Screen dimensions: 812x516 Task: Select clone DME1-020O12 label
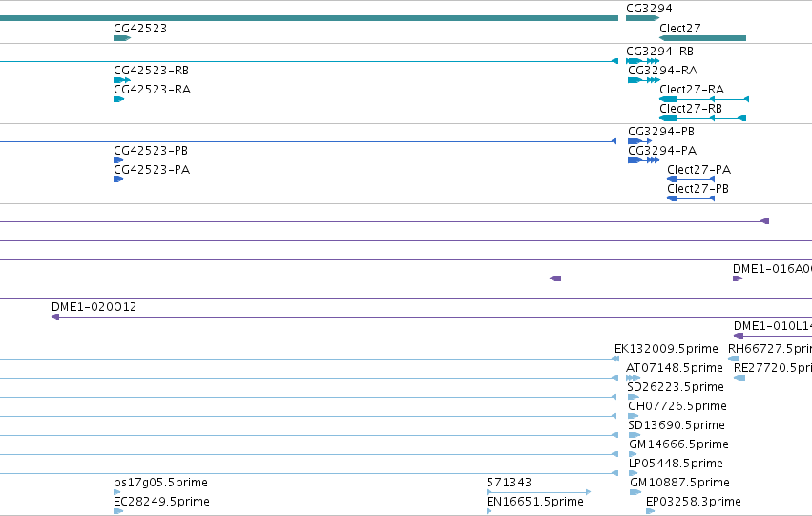coord(94,306)
